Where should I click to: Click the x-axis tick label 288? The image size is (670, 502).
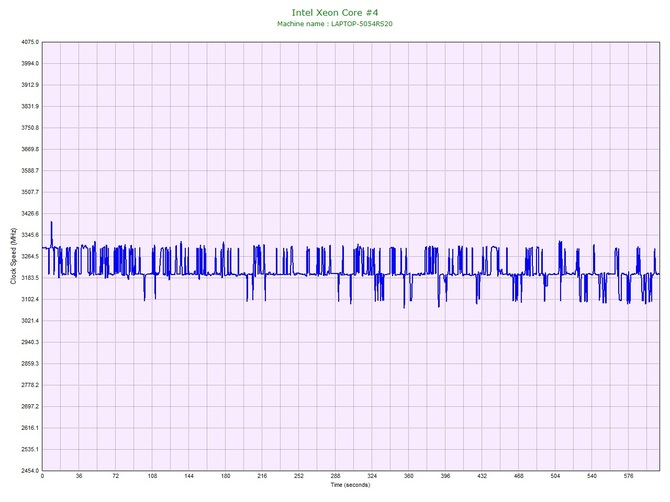pyautogui.click(x=335, y=476)
